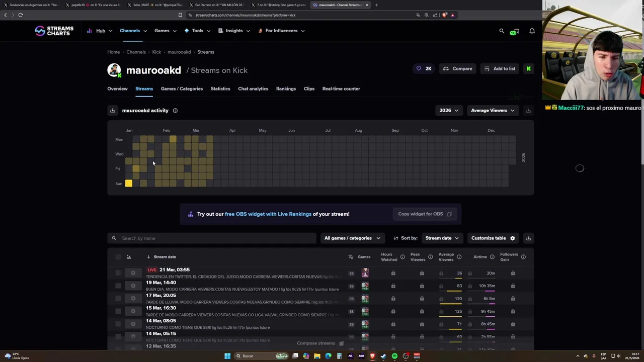Expand For Influencers menu

click(281, 31)
